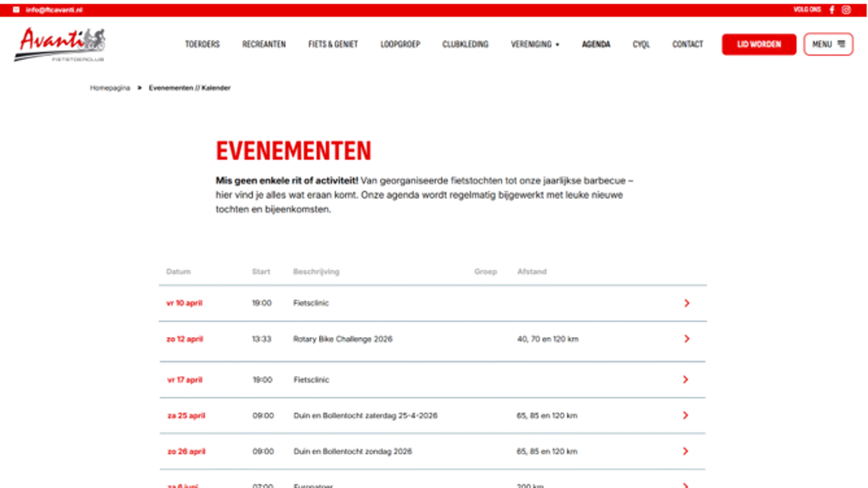Select Fiets & Geniet in navigation
The image size is (868, 488).
[333, 44]
